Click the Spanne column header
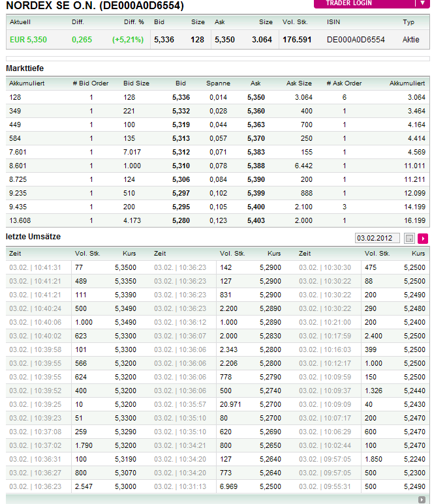This screenshot has width=432, height=504. [x=218, y=83]
